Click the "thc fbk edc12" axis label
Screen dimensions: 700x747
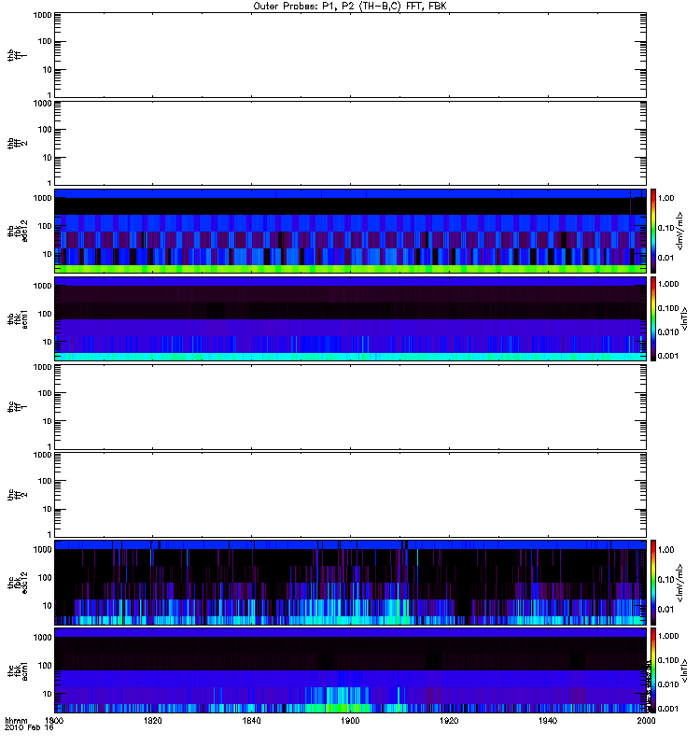(17, 583)
